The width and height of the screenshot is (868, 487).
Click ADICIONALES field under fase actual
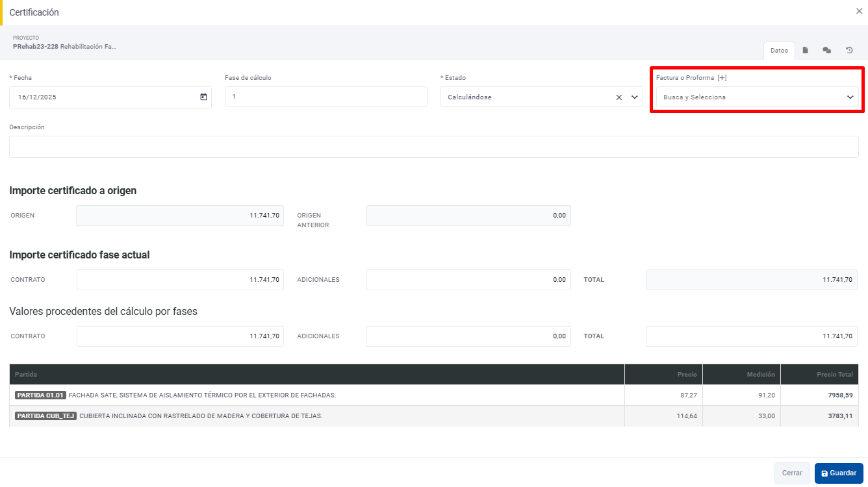pyautogui.click(x=468, y=280)
